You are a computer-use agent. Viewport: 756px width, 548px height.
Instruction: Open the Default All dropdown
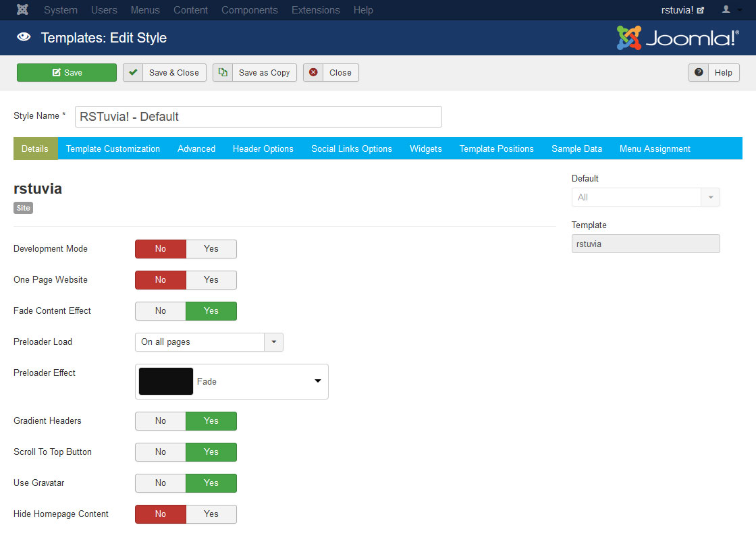[645, 197]
